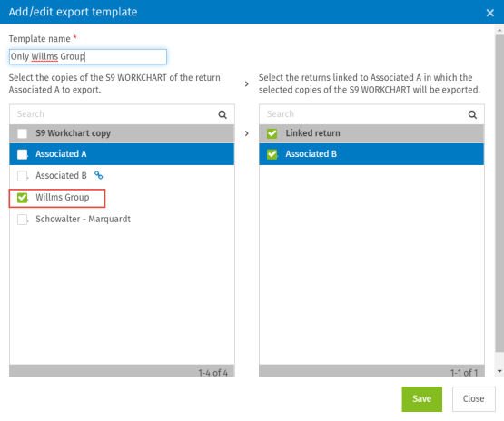Click the dialog's vertical scrollbar down arrow
This screenshot has height=421, width=504.
499,371
